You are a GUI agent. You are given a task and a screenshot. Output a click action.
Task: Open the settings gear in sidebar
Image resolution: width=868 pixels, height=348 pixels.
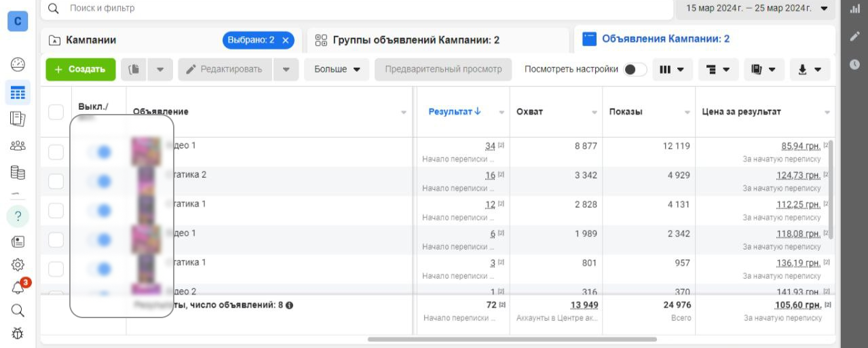point(18,265)
